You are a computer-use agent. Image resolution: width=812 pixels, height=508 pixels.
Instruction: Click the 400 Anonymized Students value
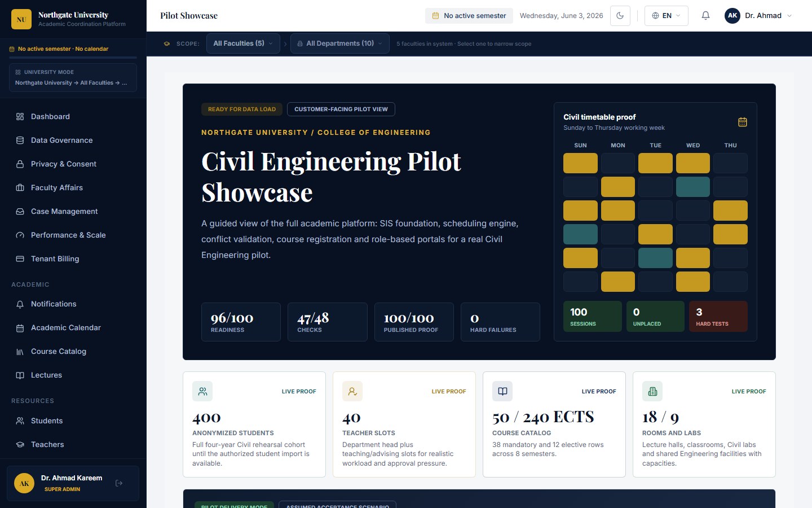(206, 418)
